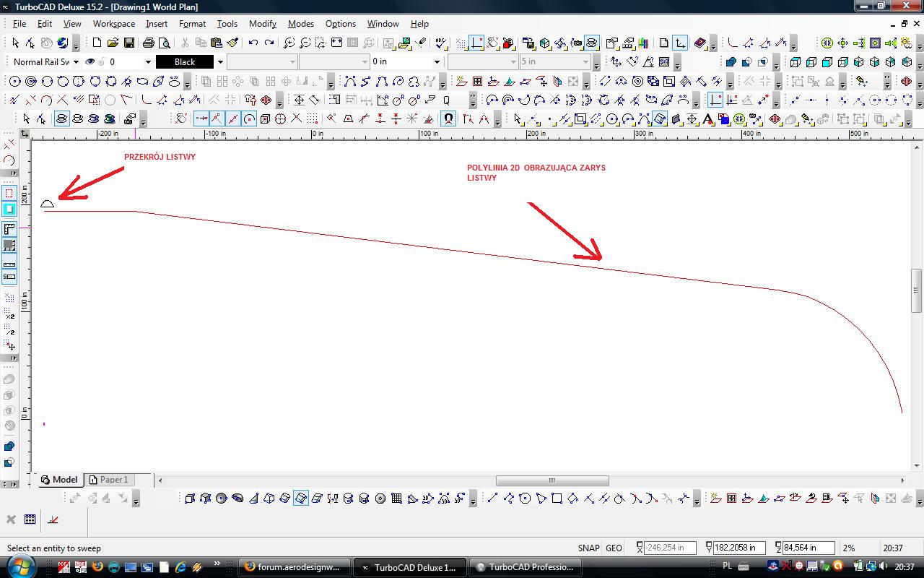Select the text tool letter A icon
Viewport: 924px width, 578px height.
tap(707, 118)
